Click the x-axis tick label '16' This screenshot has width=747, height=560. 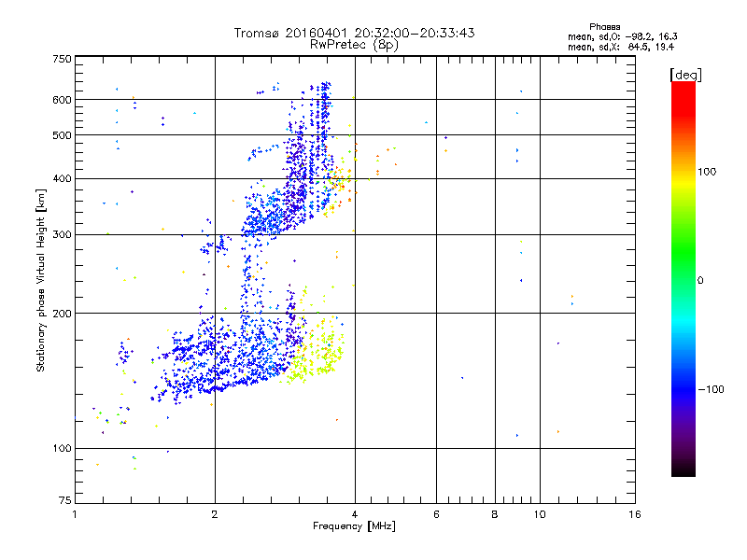(635, 514)
